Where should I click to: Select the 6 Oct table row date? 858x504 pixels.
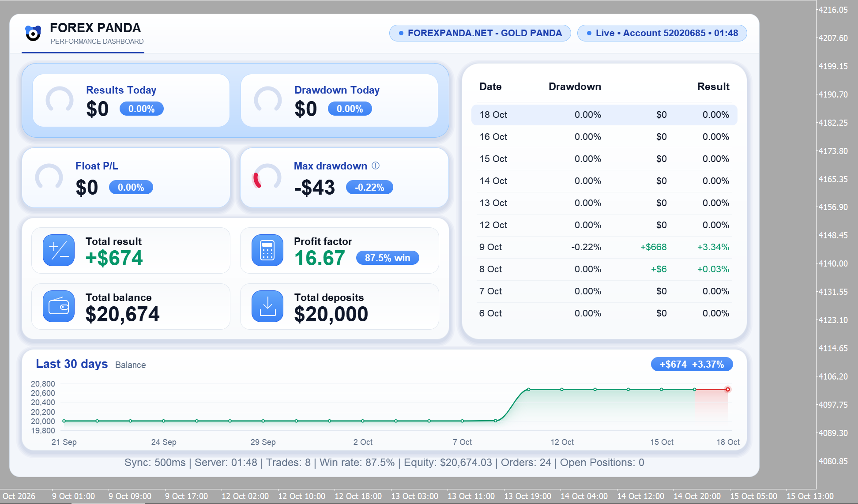(490, 313)
